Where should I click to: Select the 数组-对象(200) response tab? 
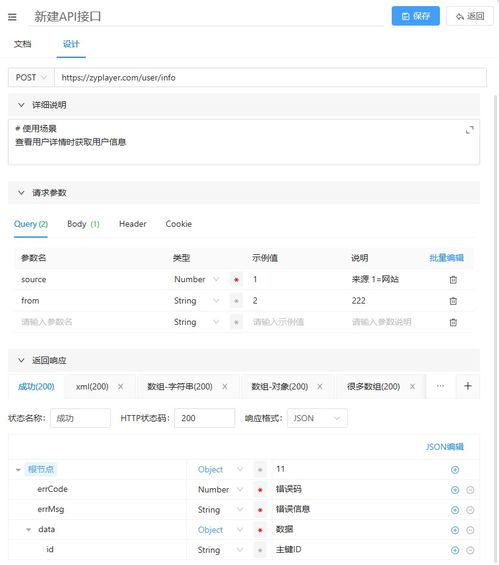click(280, 387)
